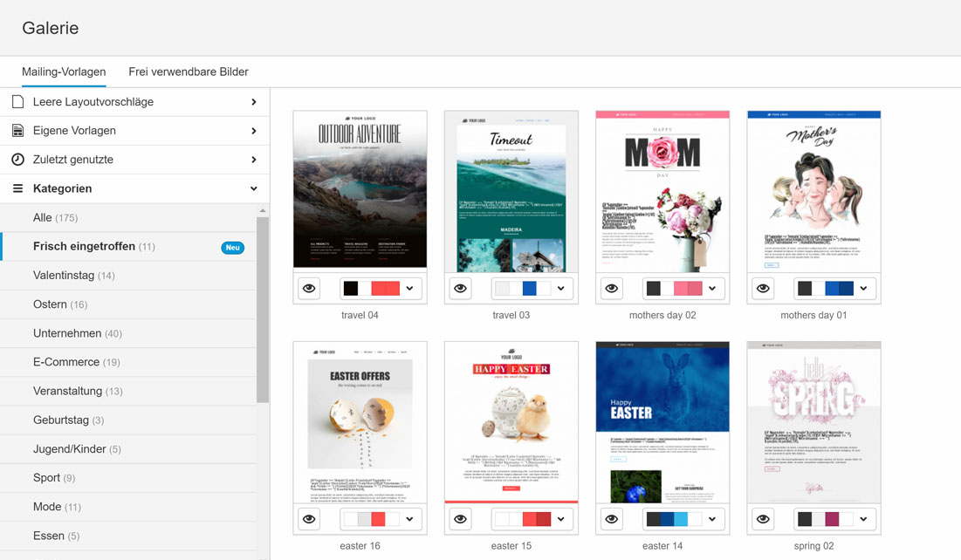Expand Leere Layoutvorschläge chevron

coord(254,102)
